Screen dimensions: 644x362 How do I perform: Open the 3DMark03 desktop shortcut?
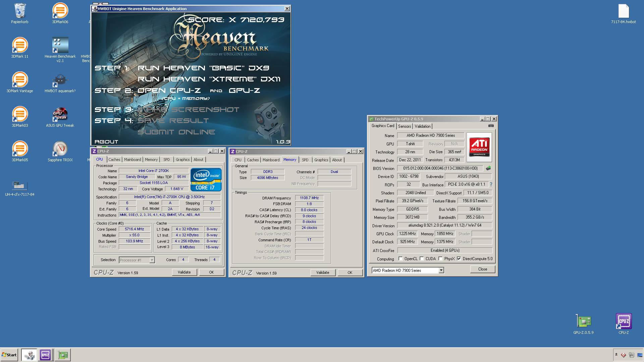point(20,117)
